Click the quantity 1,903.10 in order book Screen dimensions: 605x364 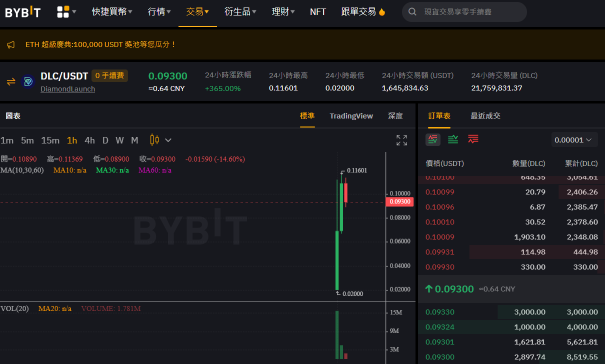pyautogui.click(x=530, y=237)
